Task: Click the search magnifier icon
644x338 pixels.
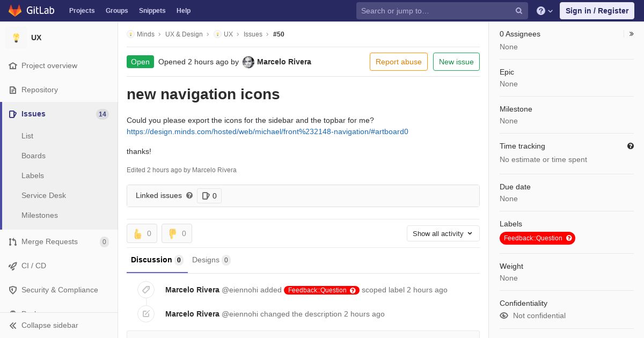Action: [x=519, y=11]
